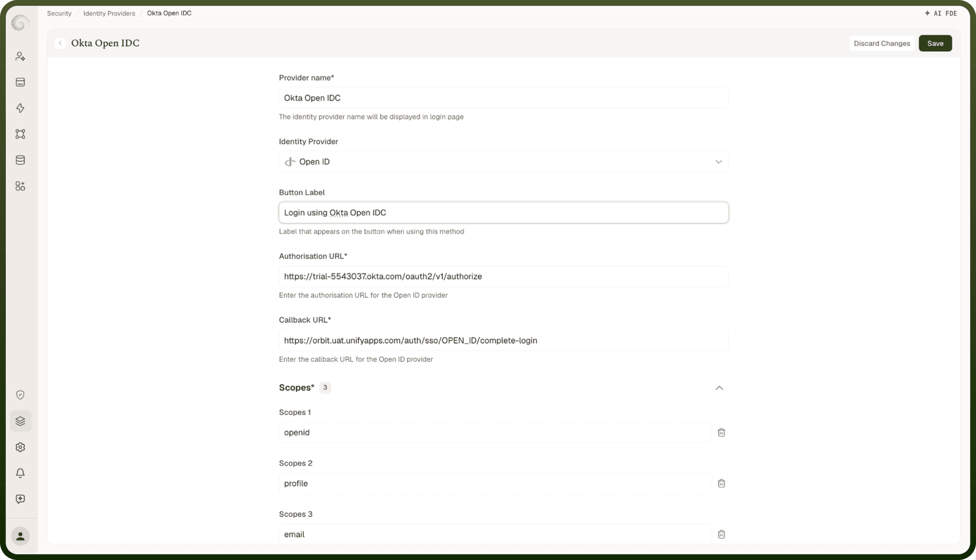Click the Discard Changes button
The image size is (976, 560).
(881, 43)
